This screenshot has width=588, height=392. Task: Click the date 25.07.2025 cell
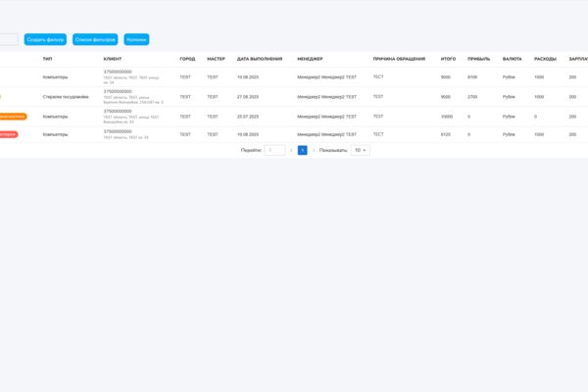(248, 117)
